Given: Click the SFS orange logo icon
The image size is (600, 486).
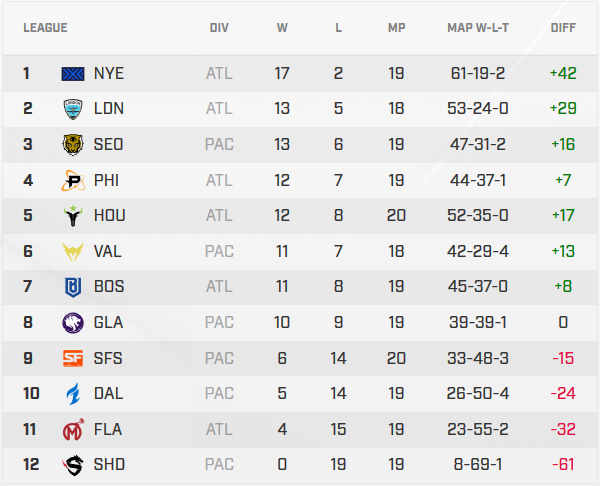Looking at the screenshot, I should point(74,357).
